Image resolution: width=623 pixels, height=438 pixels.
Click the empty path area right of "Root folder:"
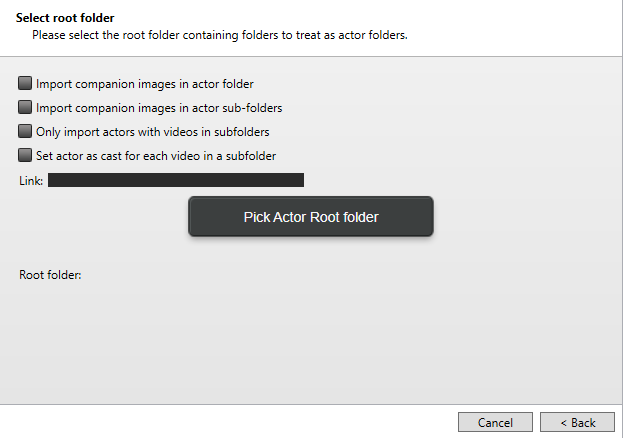pyautogui.click(x=300, y=273)
